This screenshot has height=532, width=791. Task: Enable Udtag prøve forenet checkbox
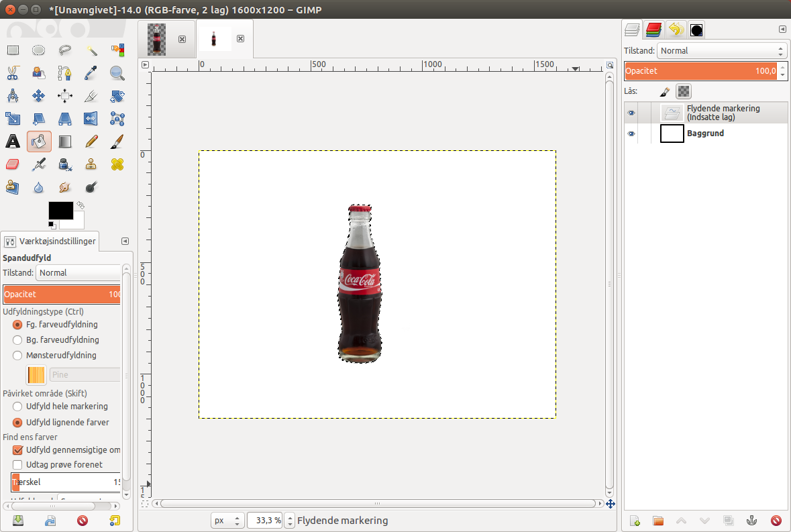point(17,464)
